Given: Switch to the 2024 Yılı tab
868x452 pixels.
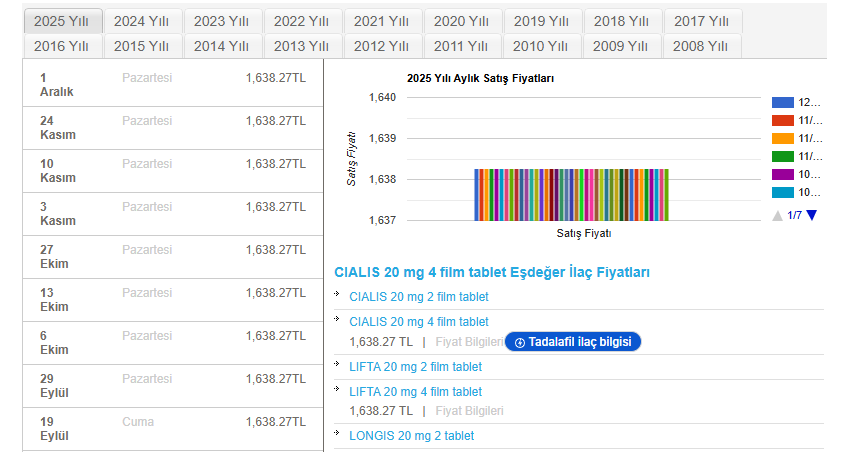Looking at the screenshot, I should pos(143,21).
